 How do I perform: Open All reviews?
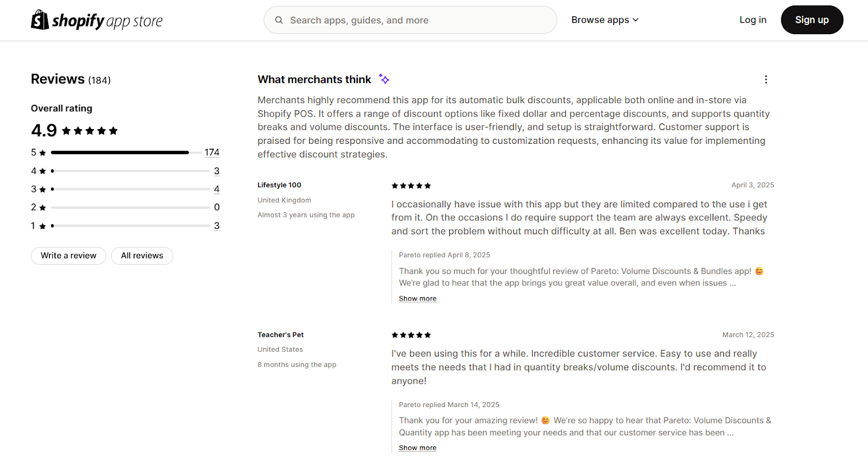[142, 256]
